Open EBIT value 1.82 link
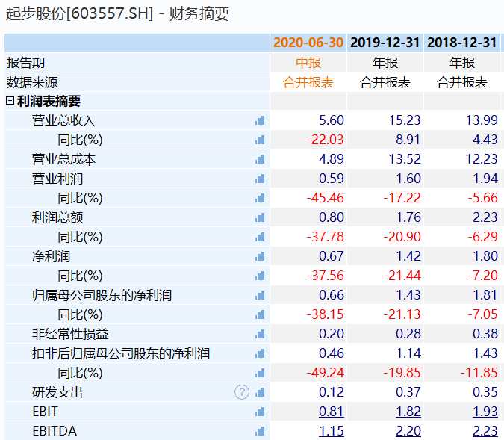The image size is (504, 440). coord(408,412)
